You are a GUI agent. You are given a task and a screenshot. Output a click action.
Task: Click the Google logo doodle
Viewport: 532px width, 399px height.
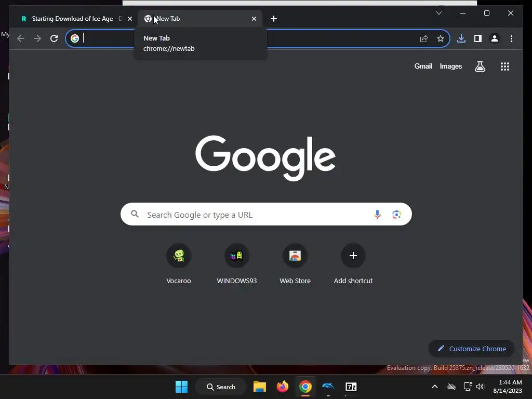[265, 158]
